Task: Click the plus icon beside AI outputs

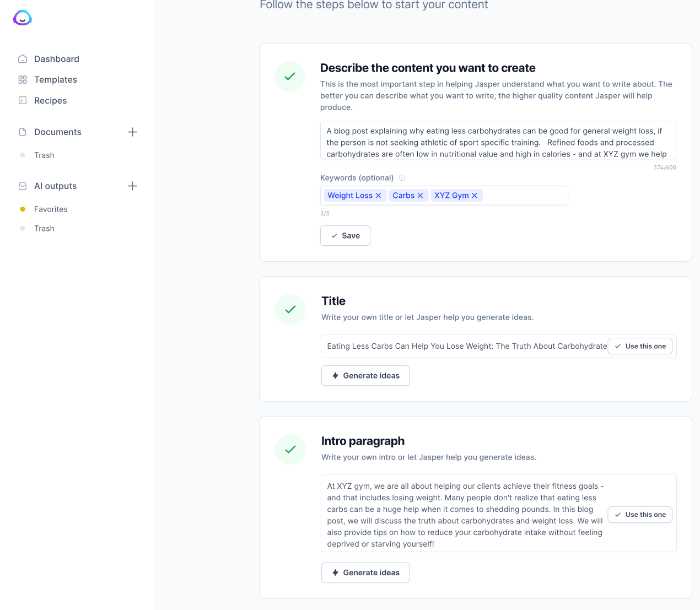Action: 132,186
